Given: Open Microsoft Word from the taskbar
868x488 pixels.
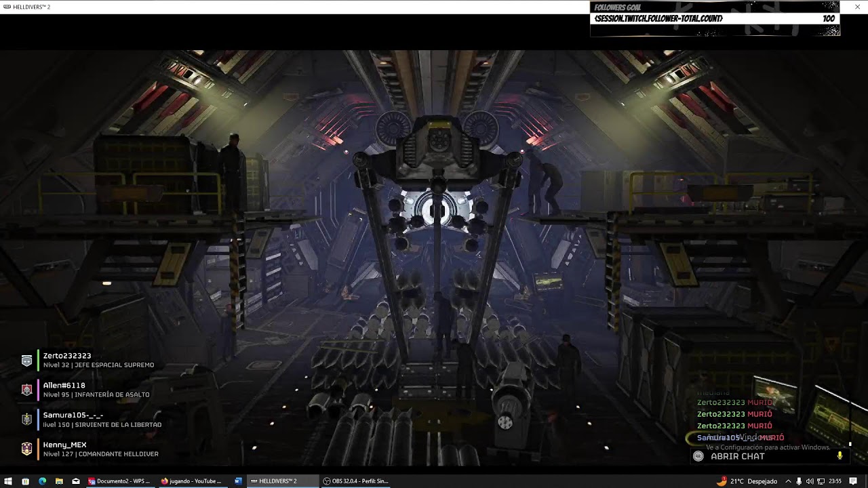Looking at the screenshot, I should pyautogui.click(x=238, y=481).
